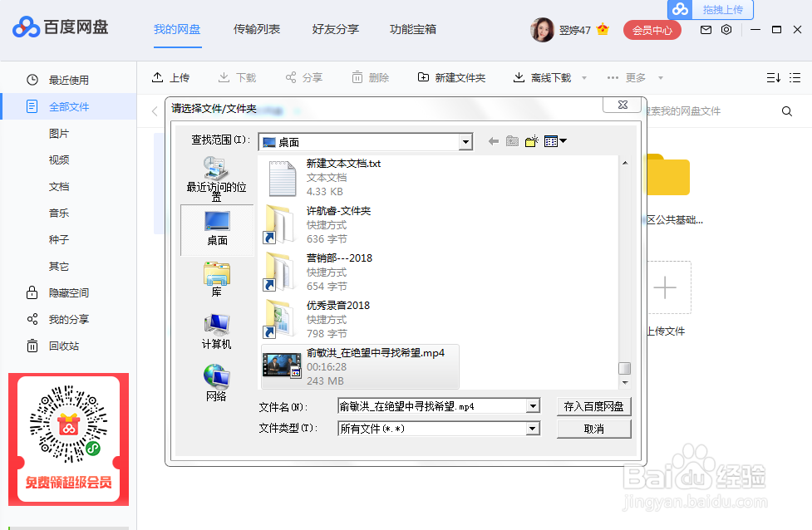The height and width of the screenshot is (530, 812).
Task: Click the up-one-level folder icon
Action: click(x=512, y=141)
